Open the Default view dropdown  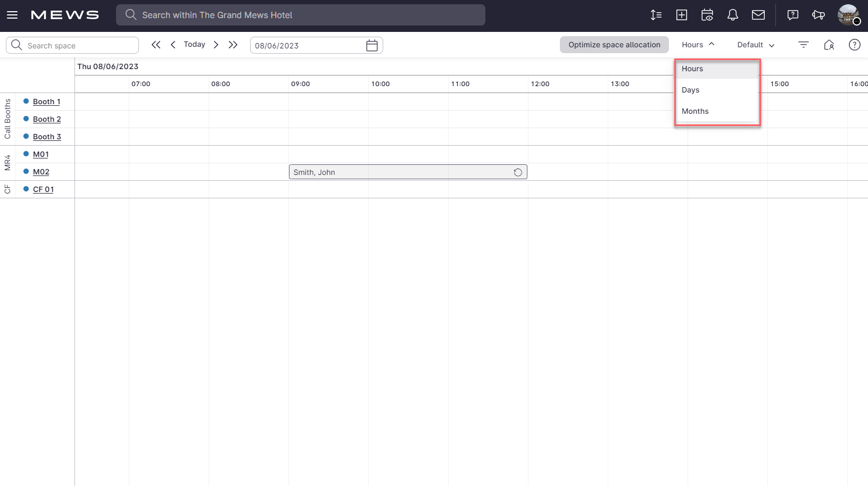pos(755,45)
